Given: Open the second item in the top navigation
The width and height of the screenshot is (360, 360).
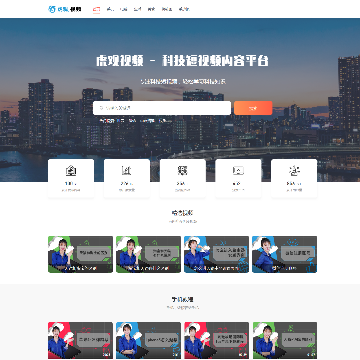Looking at the screenshot, I should 110,9.
